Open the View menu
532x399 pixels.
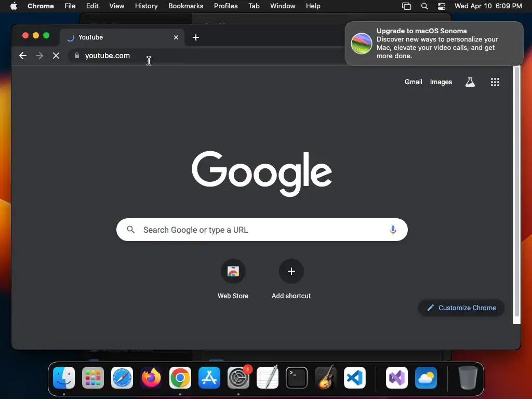pyautogui.click(x=116, y=6)
